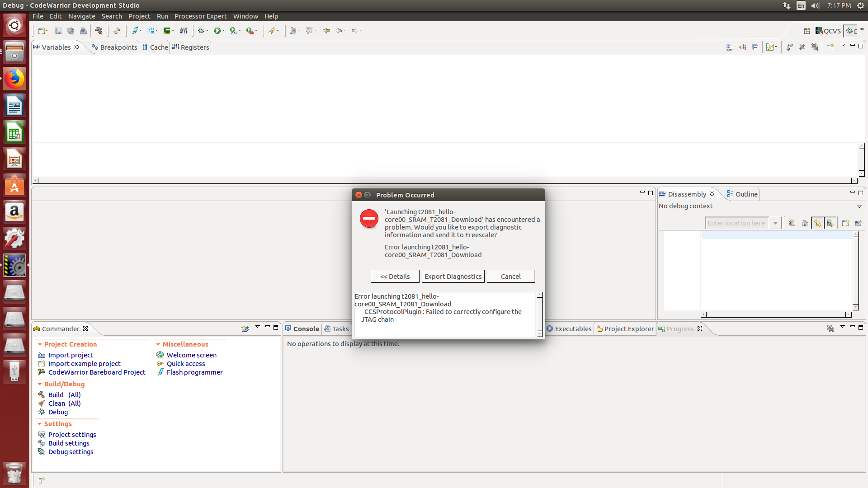This screenshot has width=868, height=488.
Task: Click the build hammer toolbar icon
Action: click(x=99, y=31)
